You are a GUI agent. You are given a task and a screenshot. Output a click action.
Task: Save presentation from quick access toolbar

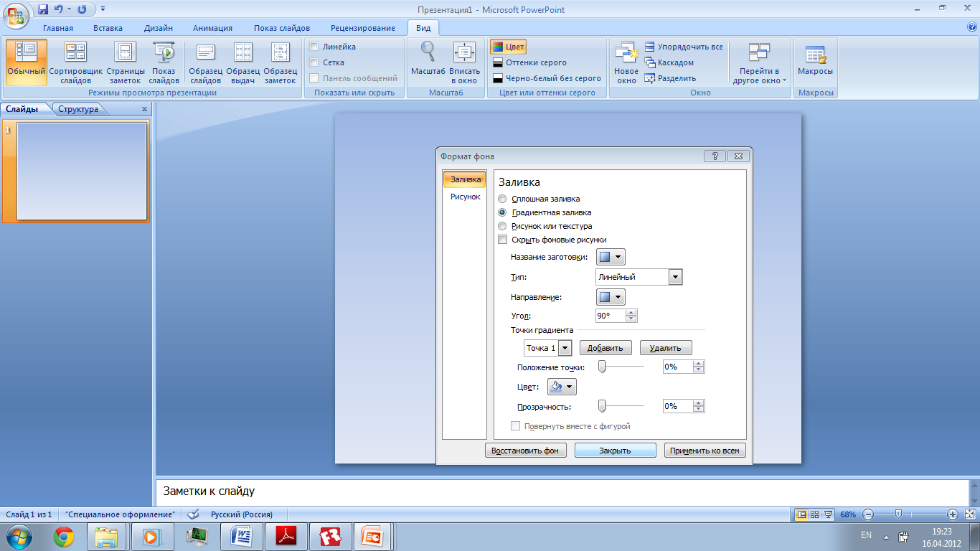pyautogui.click(x=44, y=9)
